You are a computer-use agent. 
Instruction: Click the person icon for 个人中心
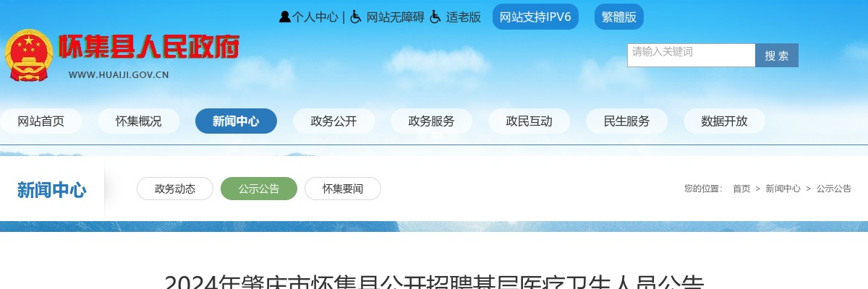[x=285, y=17]
